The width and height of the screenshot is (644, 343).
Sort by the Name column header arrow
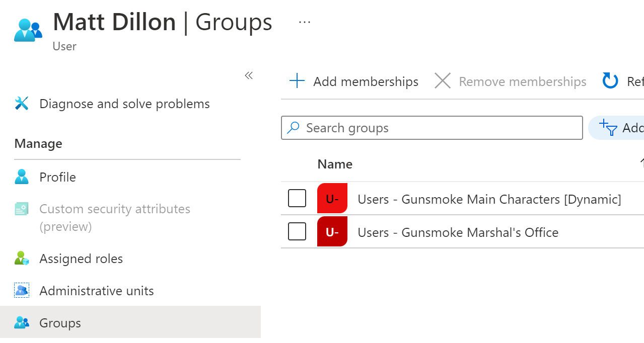coord(641,163)
